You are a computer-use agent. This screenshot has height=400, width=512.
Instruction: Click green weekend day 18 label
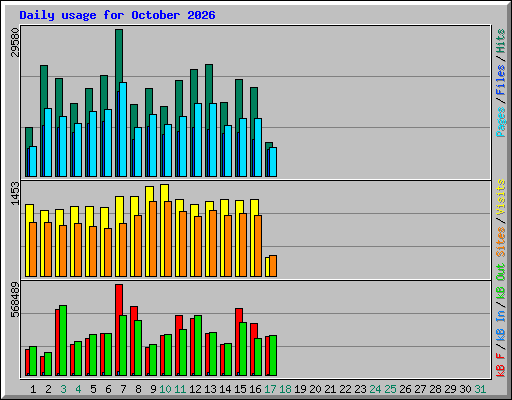coord(285,389)
